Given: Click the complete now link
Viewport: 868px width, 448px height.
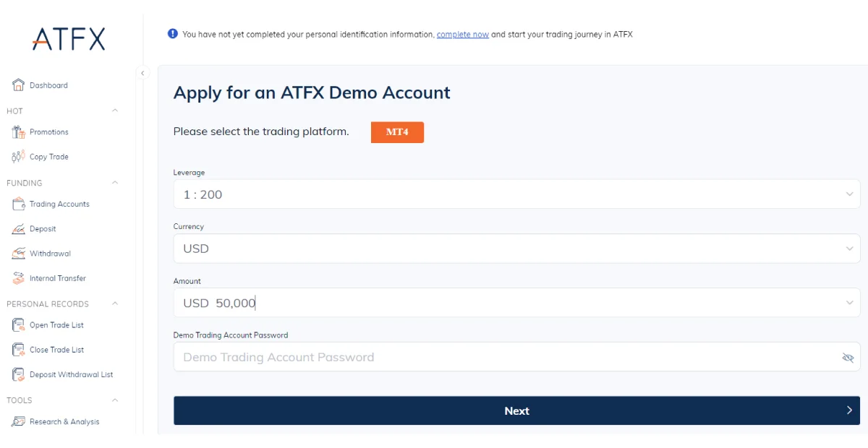Looking at the screenshot, I should tap(462, 34).
